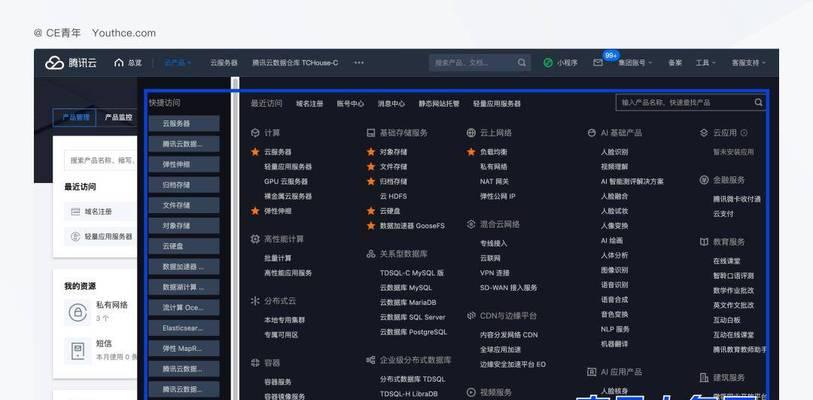Image resolution: width=813 pixels, height=400 pixels.
Task: Open 账号中心 in recent visits row
Action: tap(350, 104)
